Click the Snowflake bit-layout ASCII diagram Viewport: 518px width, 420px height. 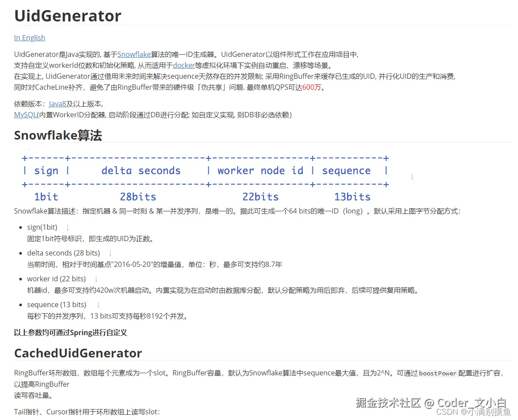pos(206,177)
